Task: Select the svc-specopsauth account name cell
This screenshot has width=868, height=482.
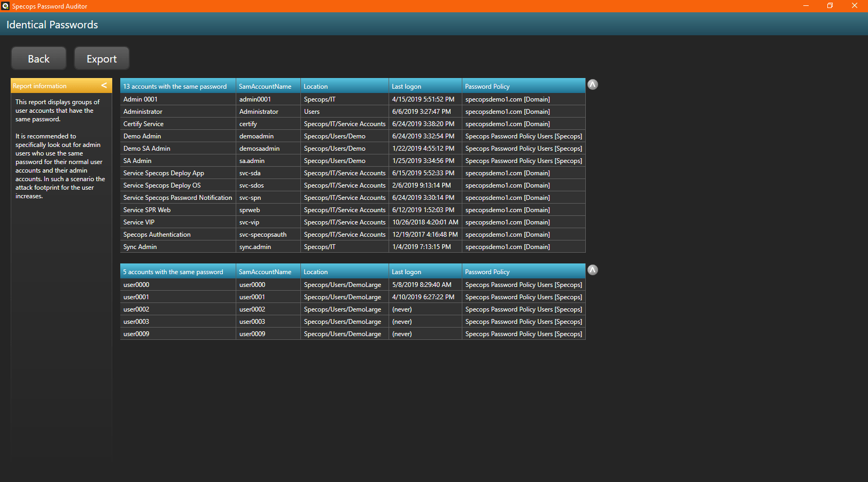Action: [x=262, y=235]
